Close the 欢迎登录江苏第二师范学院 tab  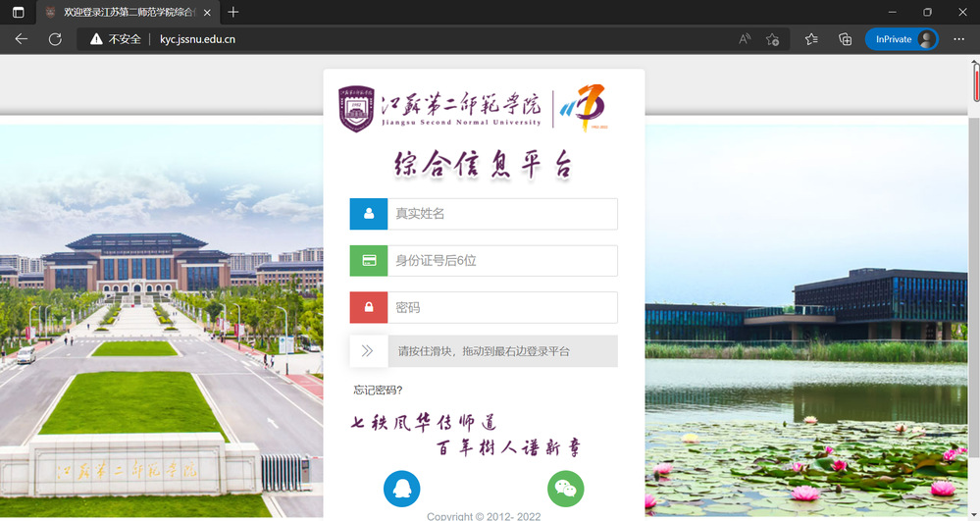click(207, 13)
